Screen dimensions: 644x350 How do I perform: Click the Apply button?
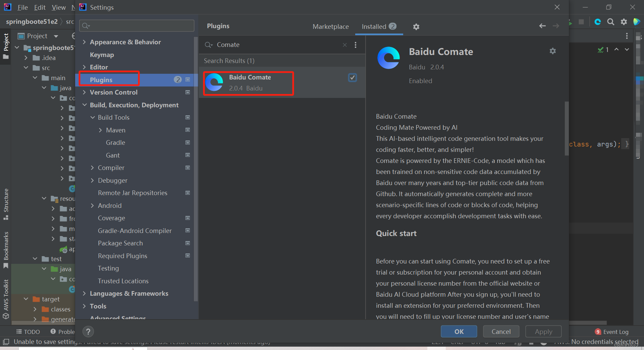tap(543, 332)
